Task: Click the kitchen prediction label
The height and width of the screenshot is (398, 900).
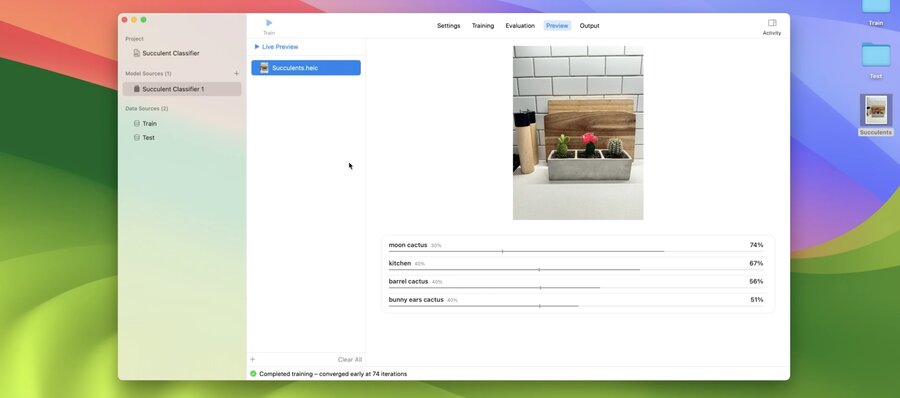Action: tap(399, 264)
